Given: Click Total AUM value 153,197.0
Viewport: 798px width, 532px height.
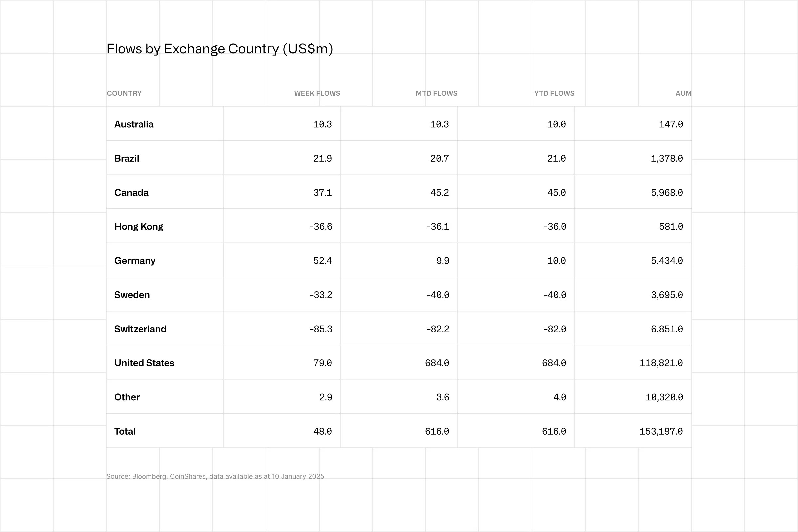Looking at the screenshot, I should (x=661, y=431).
